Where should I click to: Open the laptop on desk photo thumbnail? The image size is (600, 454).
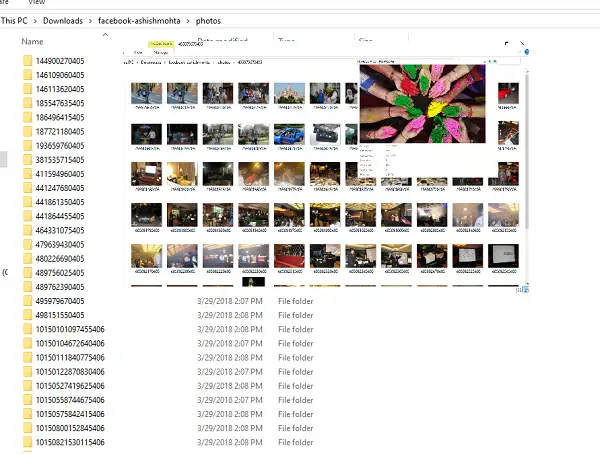point(146,174)
